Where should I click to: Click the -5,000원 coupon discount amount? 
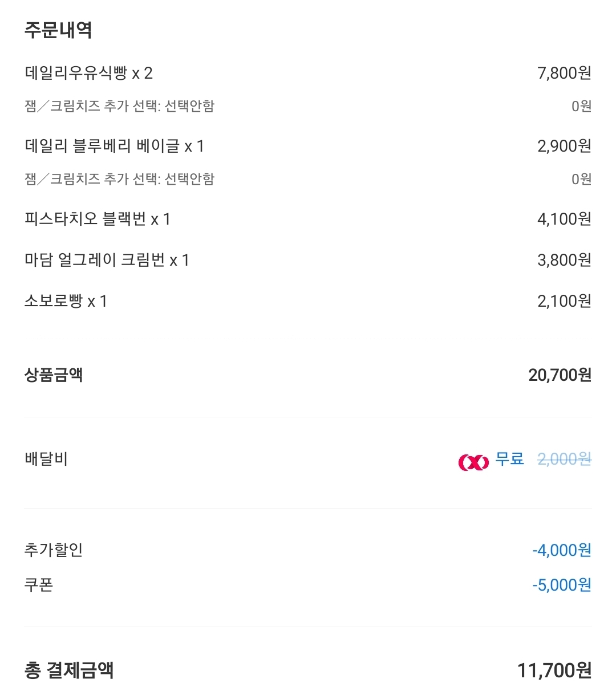[x=561, y=585]
